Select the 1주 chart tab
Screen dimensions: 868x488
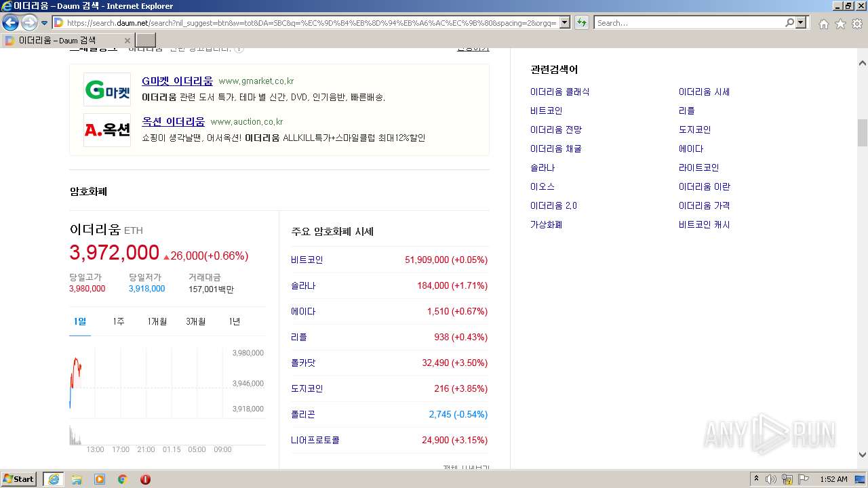coord(119,321)
